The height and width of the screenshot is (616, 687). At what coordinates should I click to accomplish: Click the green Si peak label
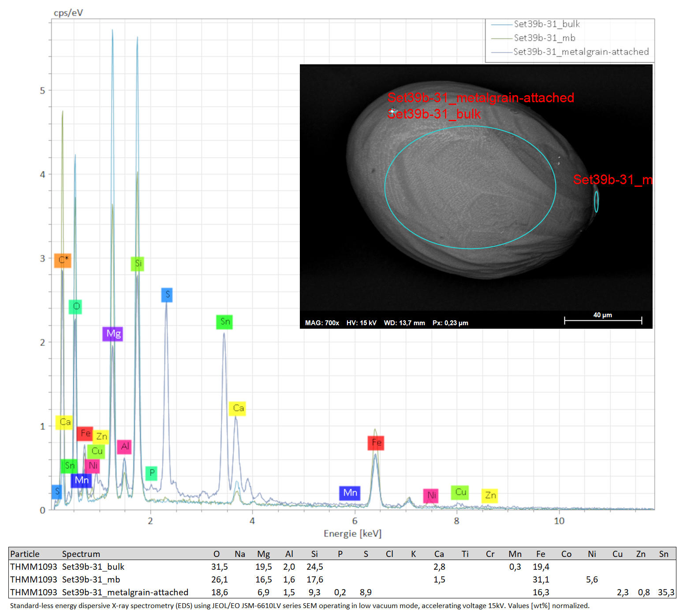[x=138, y=263]
